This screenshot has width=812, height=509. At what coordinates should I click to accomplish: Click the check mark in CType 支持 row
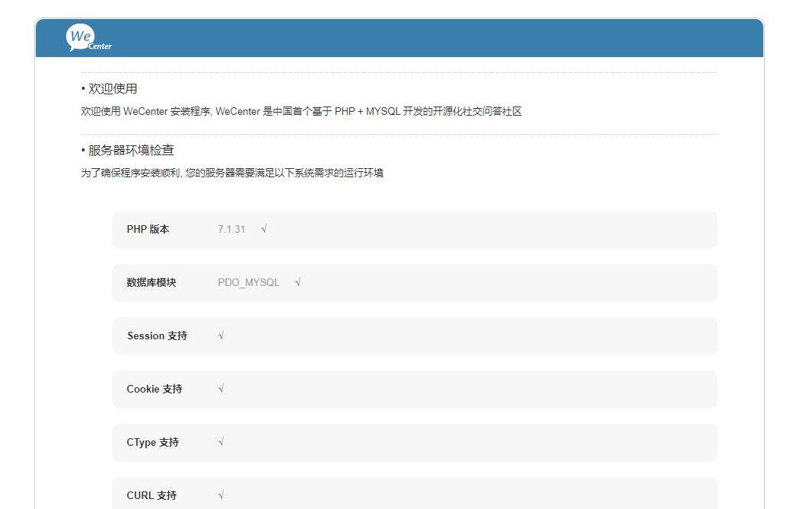coord(221,442)
